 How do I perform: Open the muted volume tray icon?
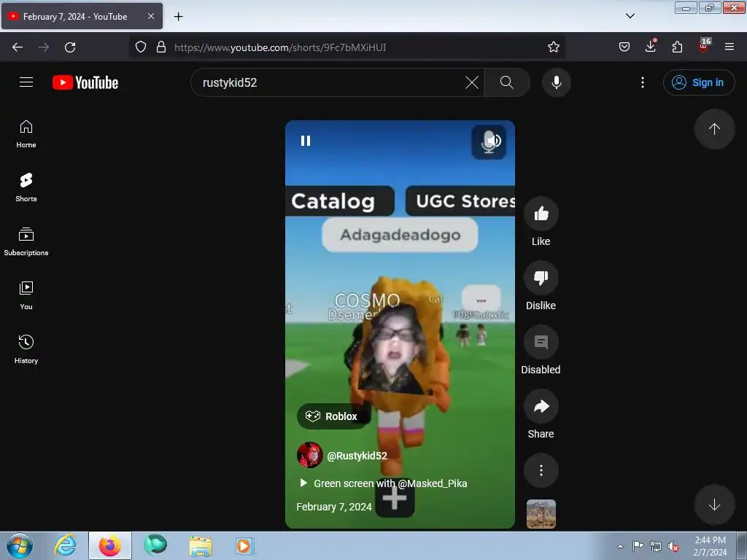(673, 546)
